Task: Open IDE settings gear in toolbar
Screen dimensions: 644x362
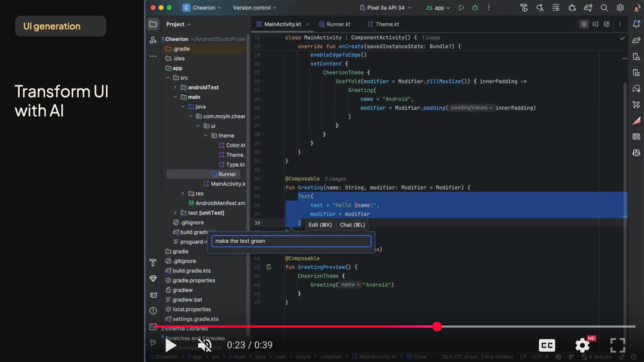Action: tap(620, 8)
